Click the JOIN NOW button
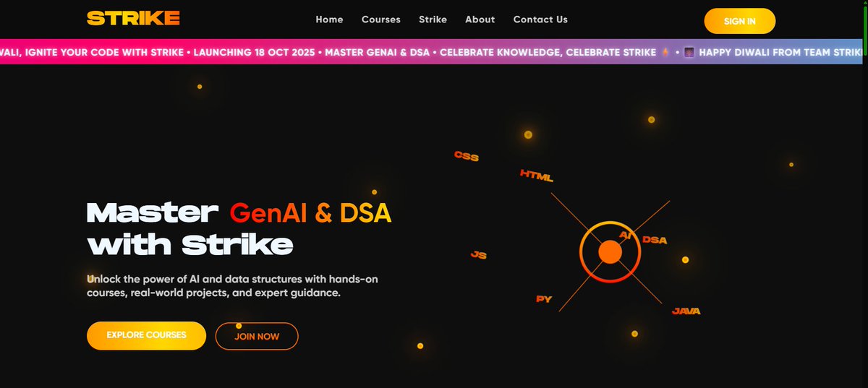 [x=257, y=336]
